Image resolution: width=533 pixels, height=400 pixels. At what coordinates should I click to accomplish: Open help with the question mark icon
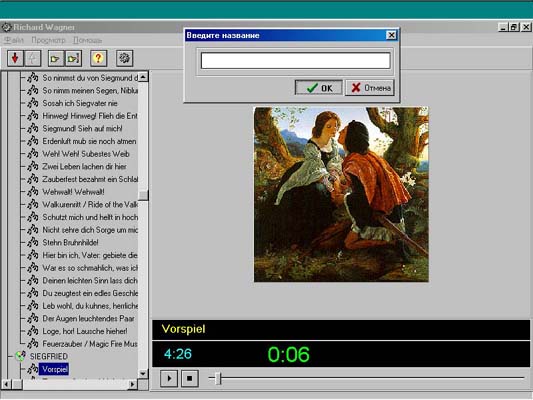pos(99,58)
